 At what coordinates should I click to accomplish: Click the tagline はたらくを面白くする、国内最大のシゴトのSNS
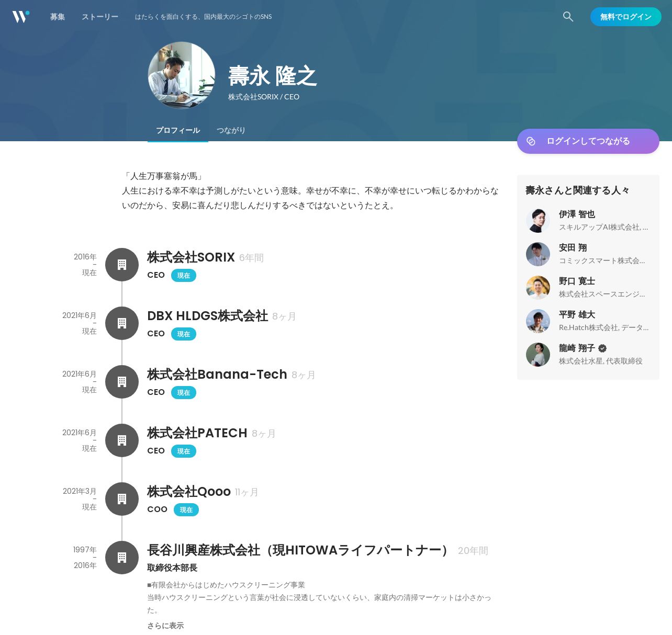[x=204, y=17]
